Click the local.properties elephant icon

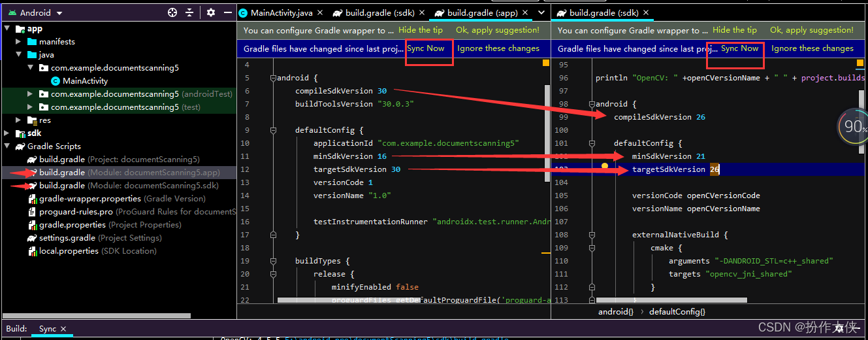pos(32,251)
